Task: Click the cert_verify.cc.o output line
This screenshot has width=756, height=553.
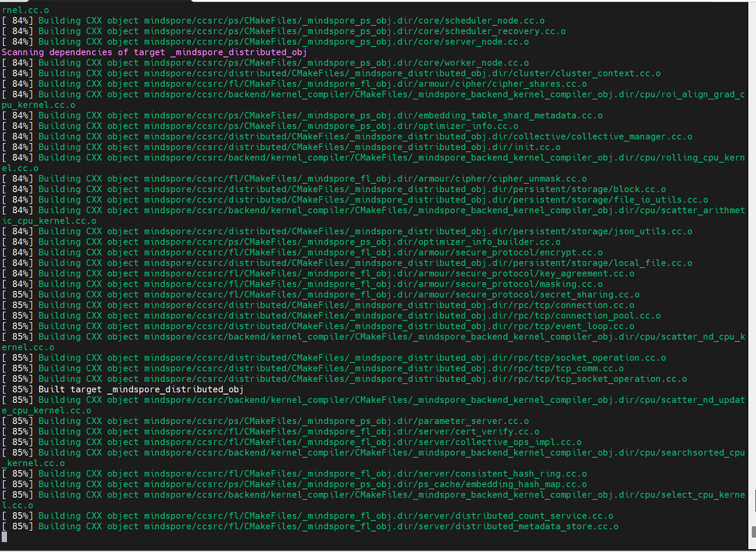Action: point(271,432)
